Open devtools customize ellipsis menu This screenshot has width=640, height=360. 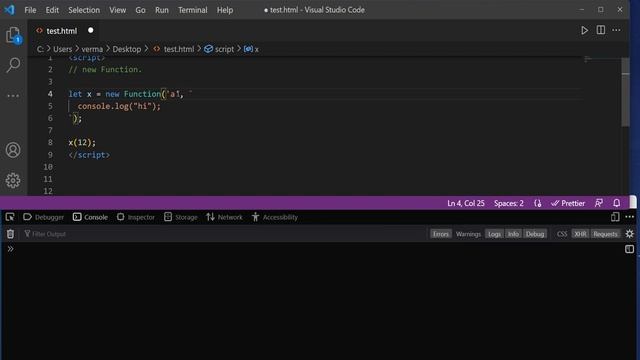point(630,217)
